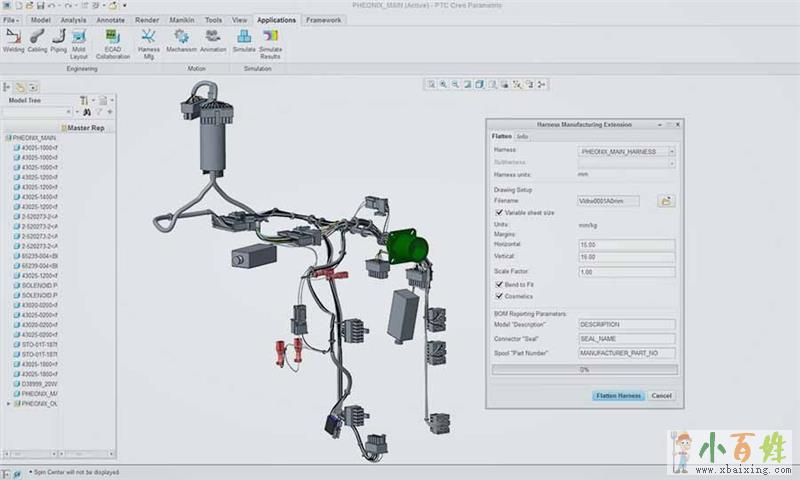
Task: Switch to the Analysis ribbon tab
Action: tap(73, 19)
